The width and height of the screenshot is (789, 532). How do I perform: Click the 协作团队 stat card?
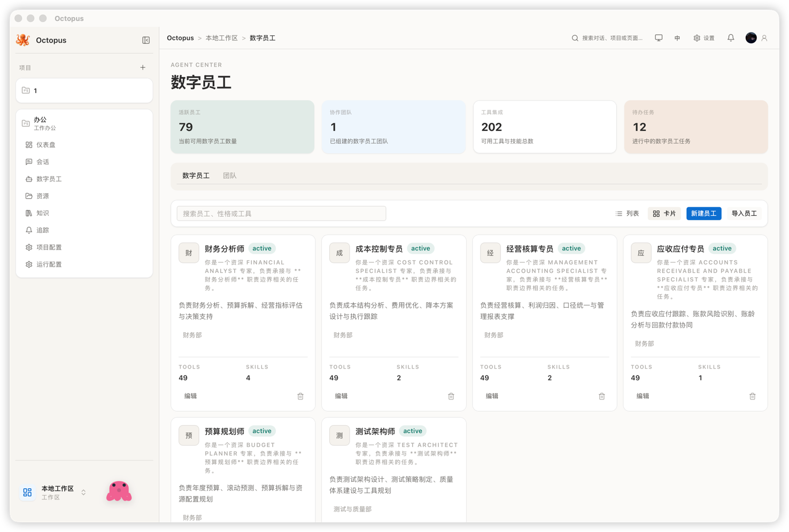coord(393,127)
